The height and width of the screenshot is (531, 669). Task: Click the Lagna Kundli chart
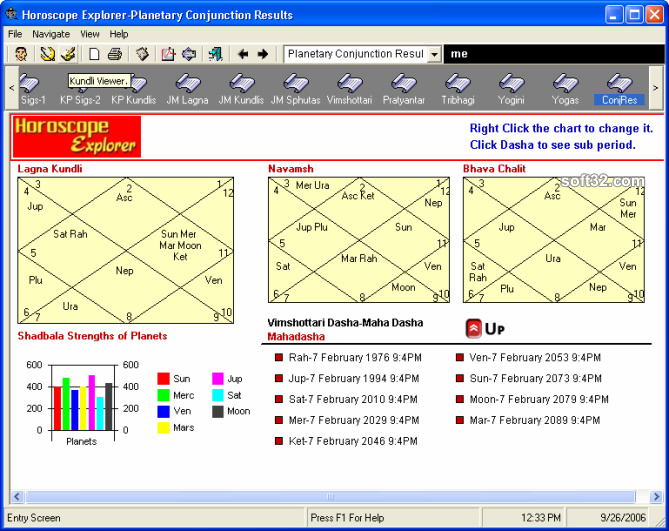(125, 250)
